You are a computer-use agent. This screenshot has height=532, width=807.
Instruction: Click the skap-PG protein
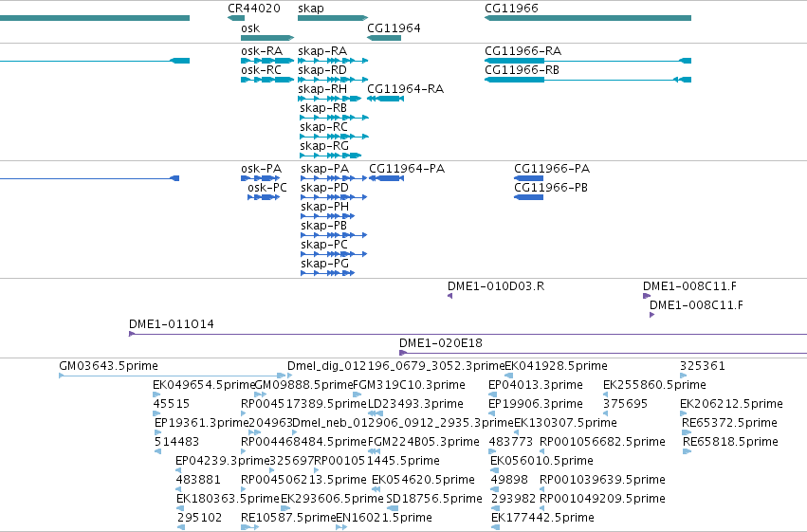(328, 273)
